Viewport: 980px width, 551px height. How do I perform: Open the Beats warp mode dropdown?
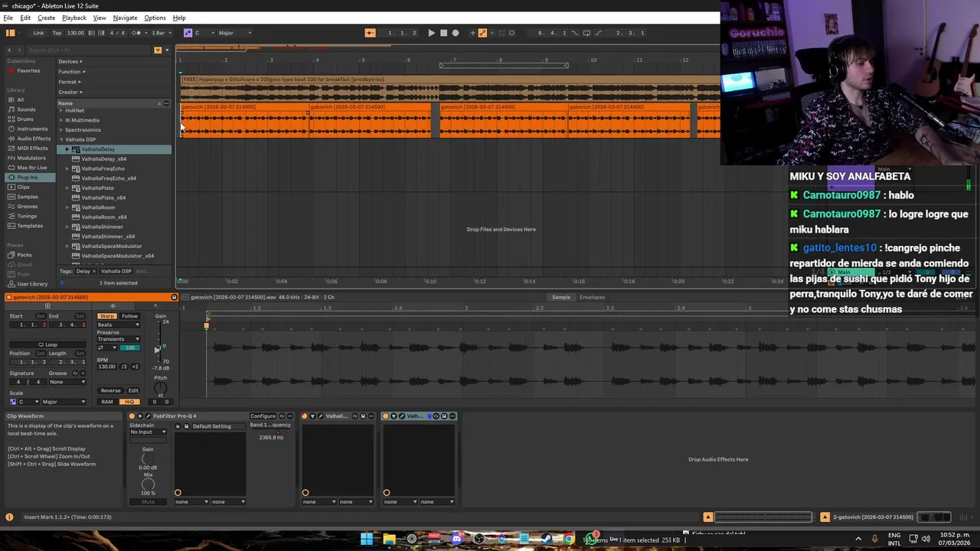119,324
